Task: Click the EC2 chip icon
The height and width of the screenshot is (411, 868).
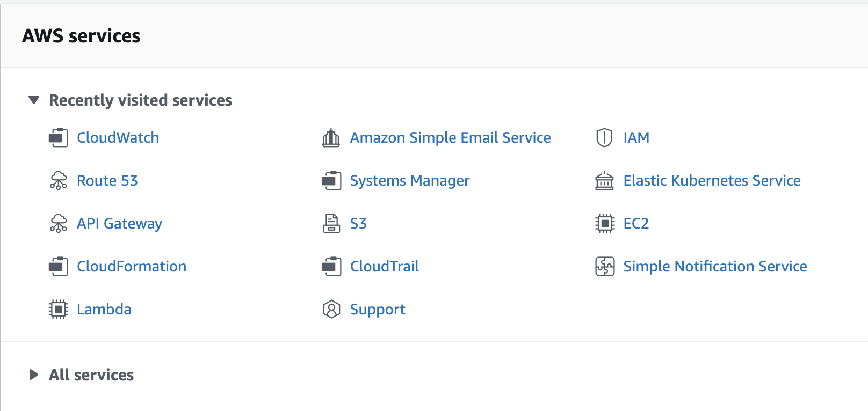Action: (605, 223)
